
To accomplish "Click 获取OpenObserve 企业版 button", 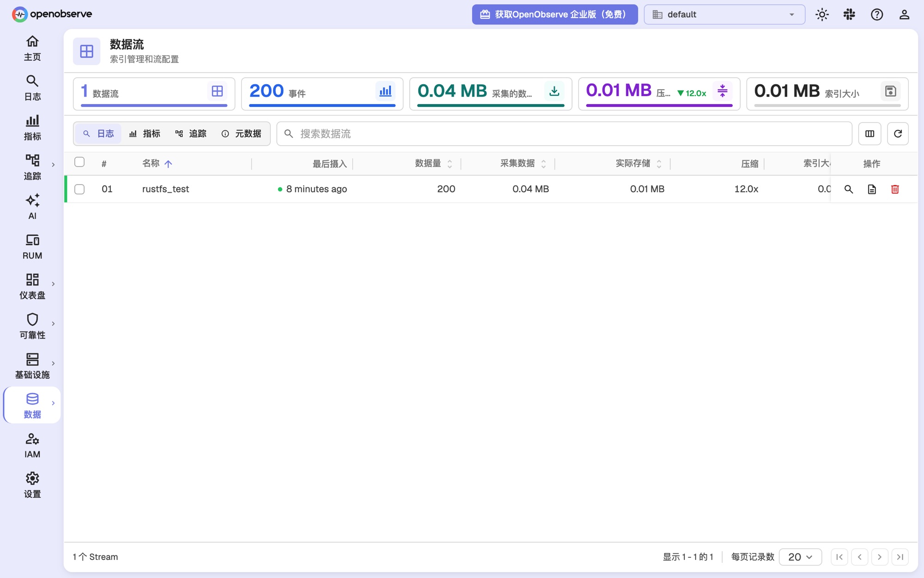I will (554, 14).
